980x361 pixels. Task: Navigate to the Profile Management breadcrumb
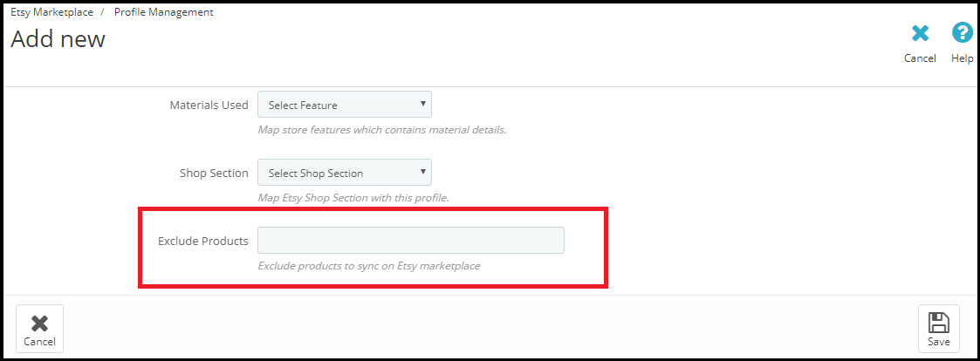[x=164, y=12]
